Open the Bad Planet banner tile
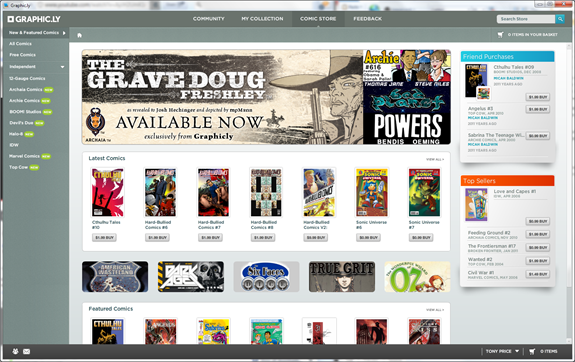The height and width of the screenshot is (362, 575). [x=407, y=97]
